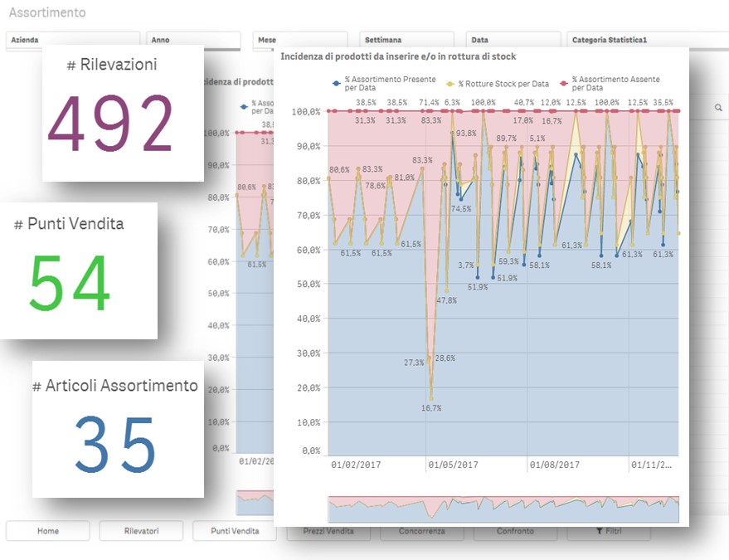The width and height of the screenshot is (729, 560).
Task: Click the 78,6% data label
Action: point(375,186)
